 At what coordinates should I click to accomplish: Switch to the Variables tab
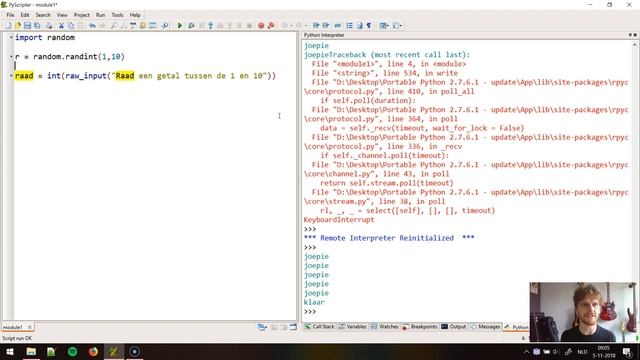pos(352,327)
